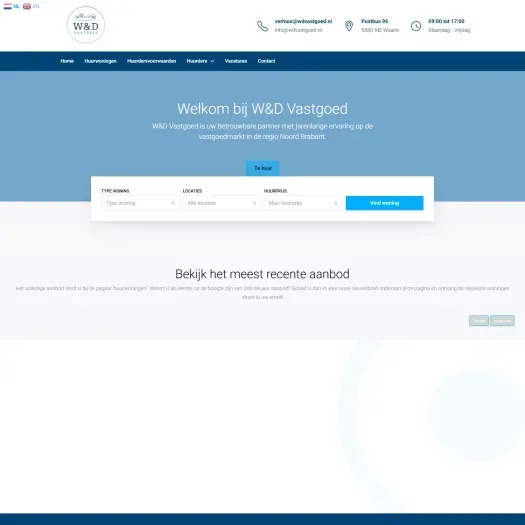Screen dimensions: 525x525
Task: Open Vacatures menu item
Action: (236, 61)
